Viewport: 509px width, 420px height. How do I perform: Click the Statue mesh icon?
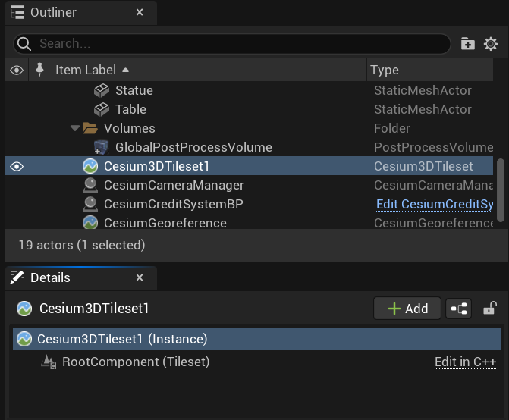click(x=102, y=90)
